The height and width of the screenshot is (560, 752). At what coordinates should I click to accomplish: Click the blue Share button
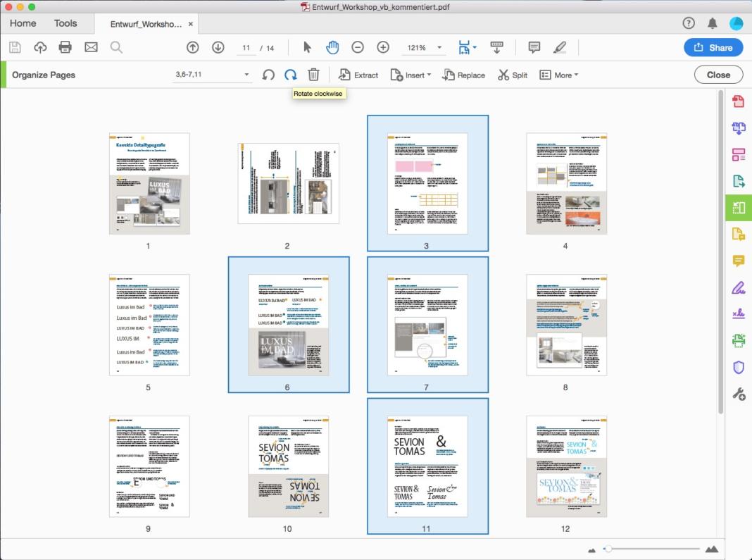[713, 47]
